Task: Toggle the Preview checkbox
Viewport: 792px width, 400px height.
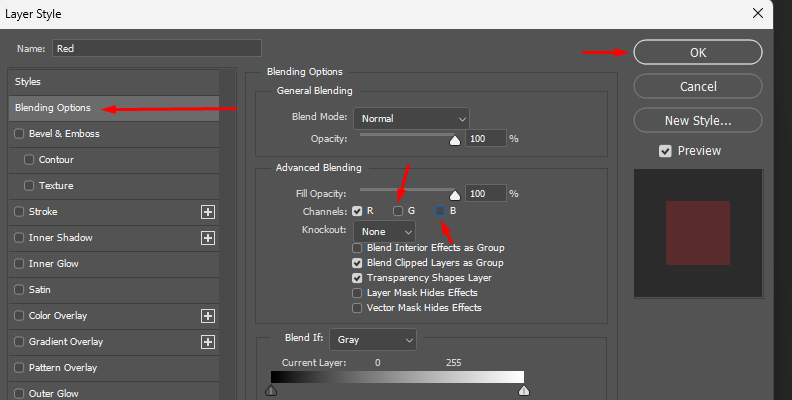Action: coord(665,151)
